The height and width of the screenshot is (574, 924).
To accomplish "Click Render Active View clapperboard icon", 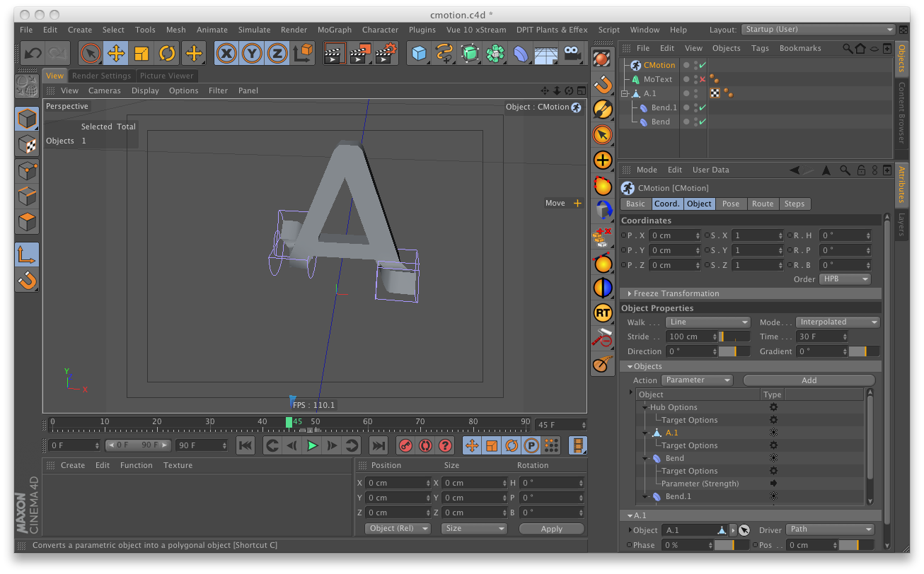I will pos(335,53).
